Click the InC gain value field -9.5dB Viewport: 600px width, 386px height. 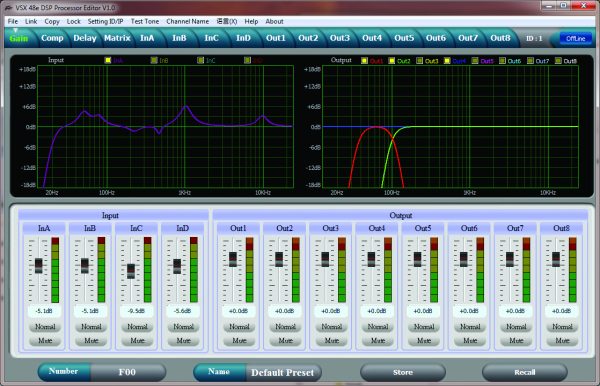click(136, 311)
